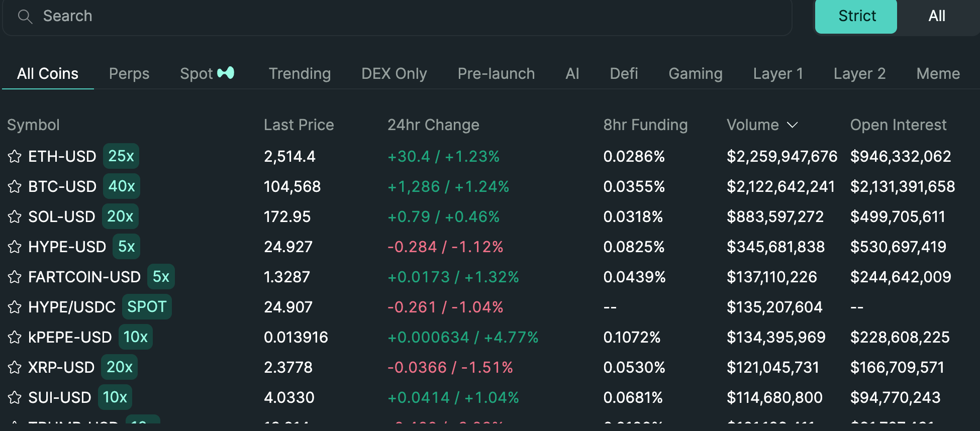Sort by 8hr Funding column
This screenshot has width=980, height=431.
pos(645,125)
